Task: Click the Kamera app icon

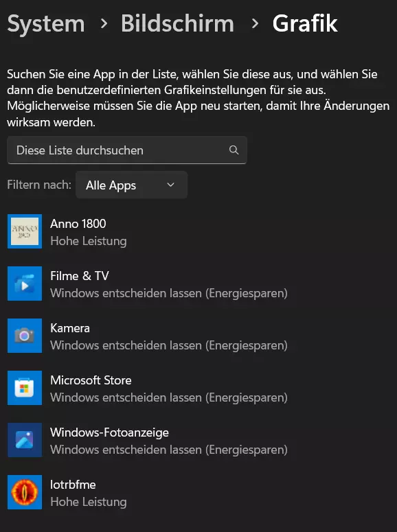Action: (25, 336)
